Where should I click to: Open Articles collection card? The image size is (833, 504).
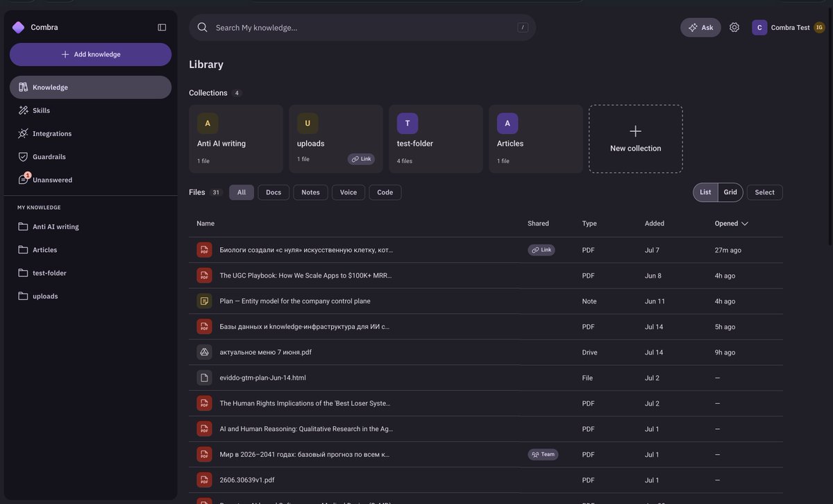(536, 139)
